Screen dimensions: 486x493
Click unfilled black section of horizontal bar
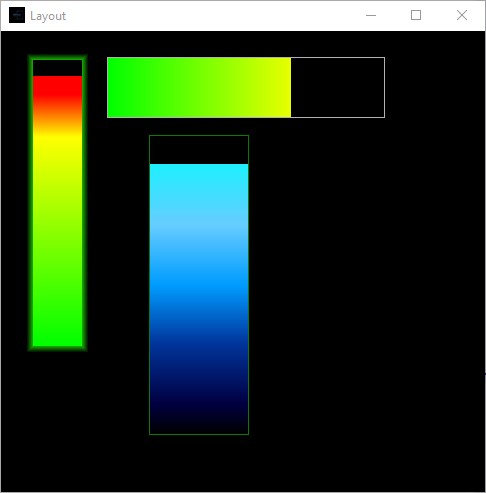[x=337, y=87]
